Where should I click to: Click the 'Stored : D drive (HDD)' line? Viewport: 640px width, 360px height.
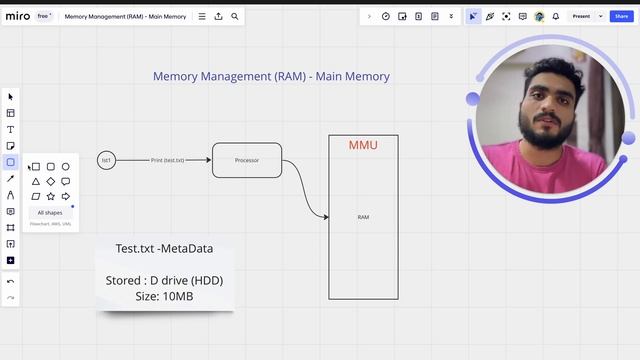[164, 280]
